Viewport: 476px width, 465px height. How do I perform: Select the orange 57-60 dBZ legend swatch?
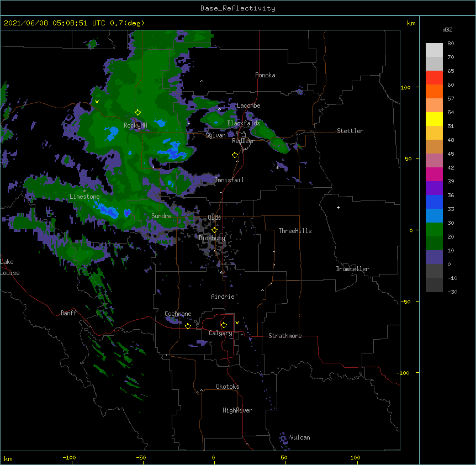pos(434,91)
